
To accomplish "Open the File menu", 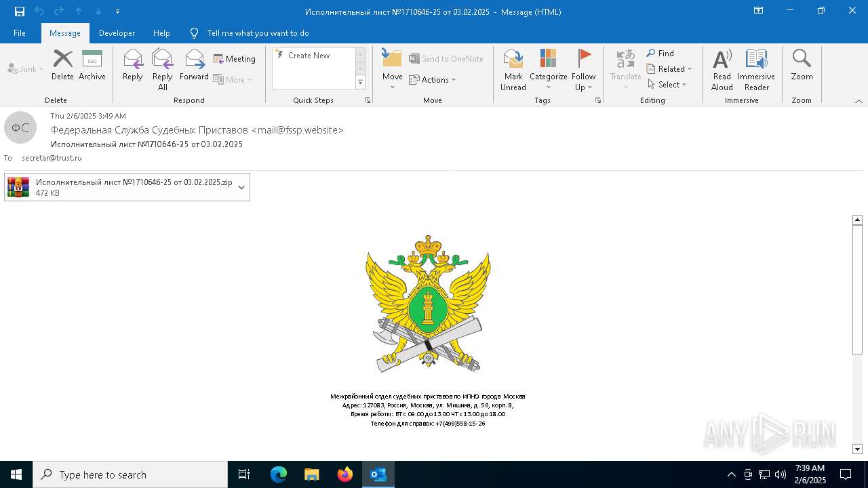I will point(20,33).
